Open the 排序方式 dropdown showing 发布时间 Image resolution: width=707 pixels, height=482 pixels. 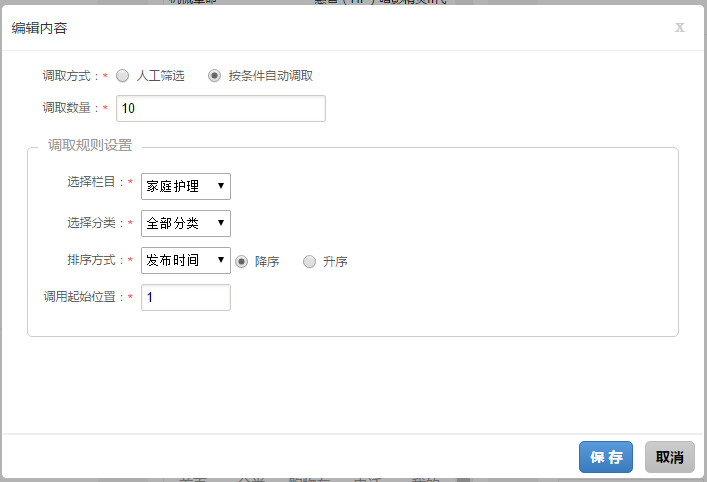click(x=186, y=261)
